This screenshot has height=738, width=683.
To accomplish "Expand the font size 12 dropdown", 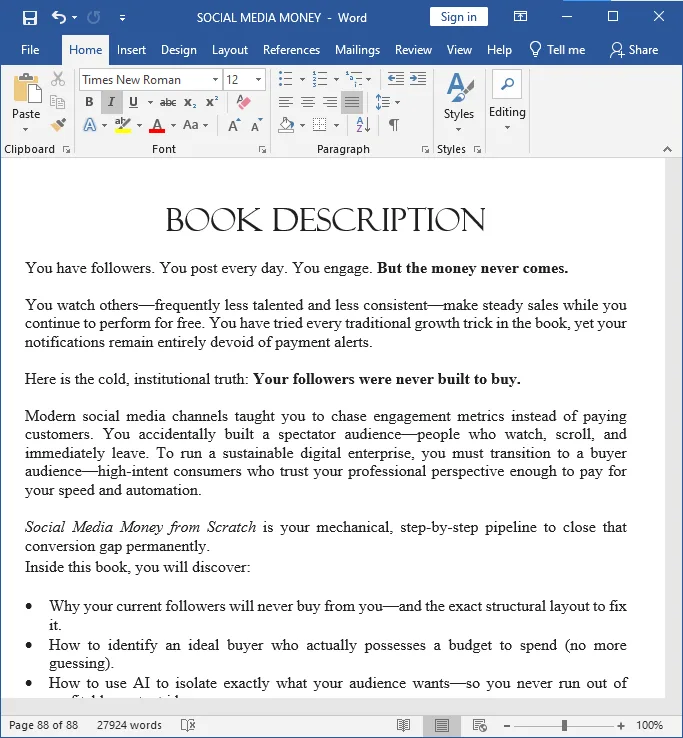I will pyautogui.click(x=258, y=80).
